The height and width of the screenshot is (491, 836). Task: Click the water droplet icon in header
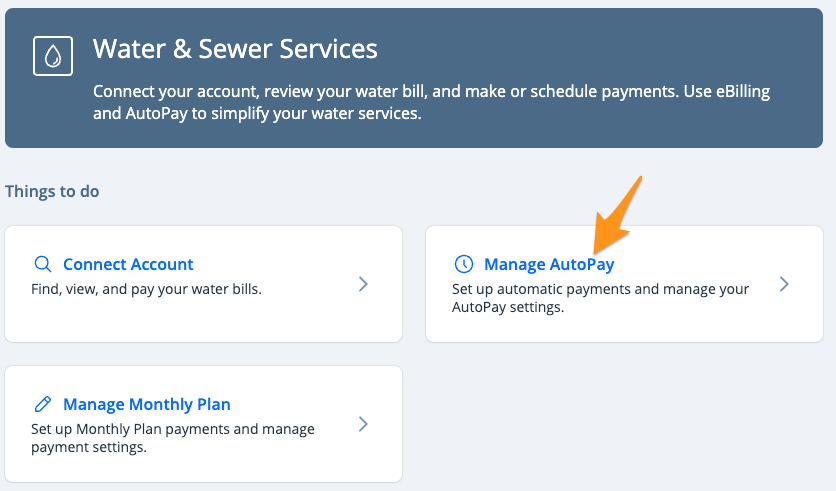pyautogui.click(x=53, y=56)
